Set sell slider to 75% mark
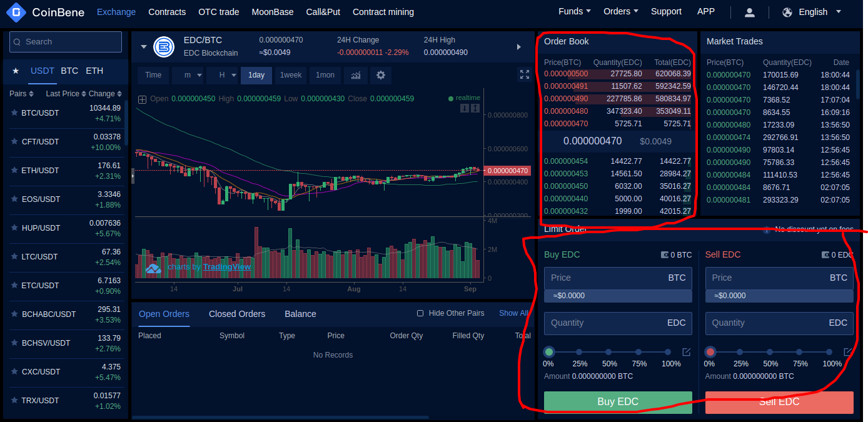The image size is (868, 422). click(x=800, y=352)
